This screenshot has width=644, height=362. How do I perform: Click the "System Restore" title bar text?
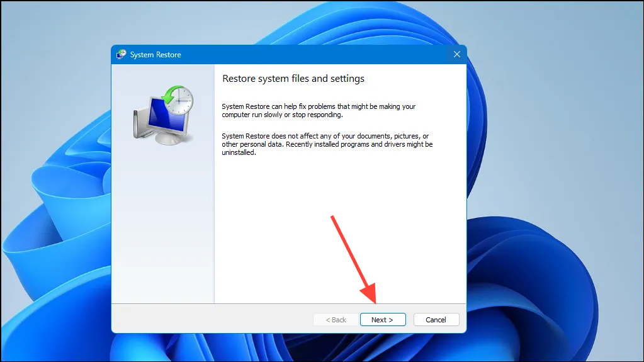(x=155, y=55)
